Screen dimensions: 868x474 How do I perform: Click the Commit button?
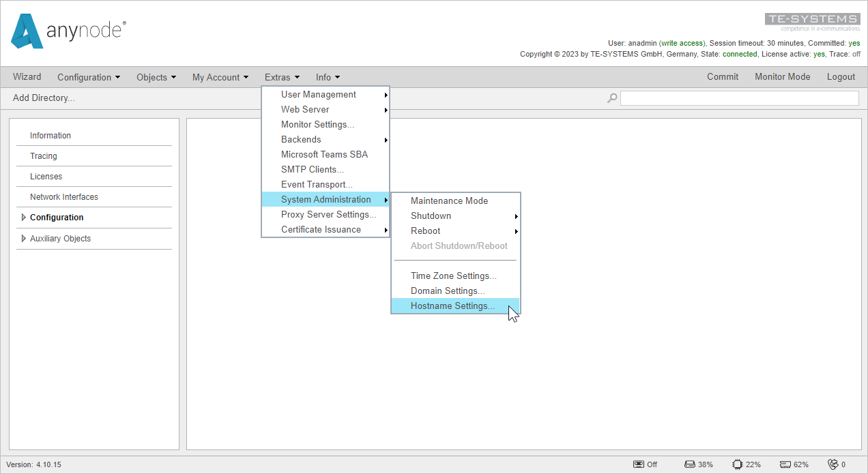(723, 76)
